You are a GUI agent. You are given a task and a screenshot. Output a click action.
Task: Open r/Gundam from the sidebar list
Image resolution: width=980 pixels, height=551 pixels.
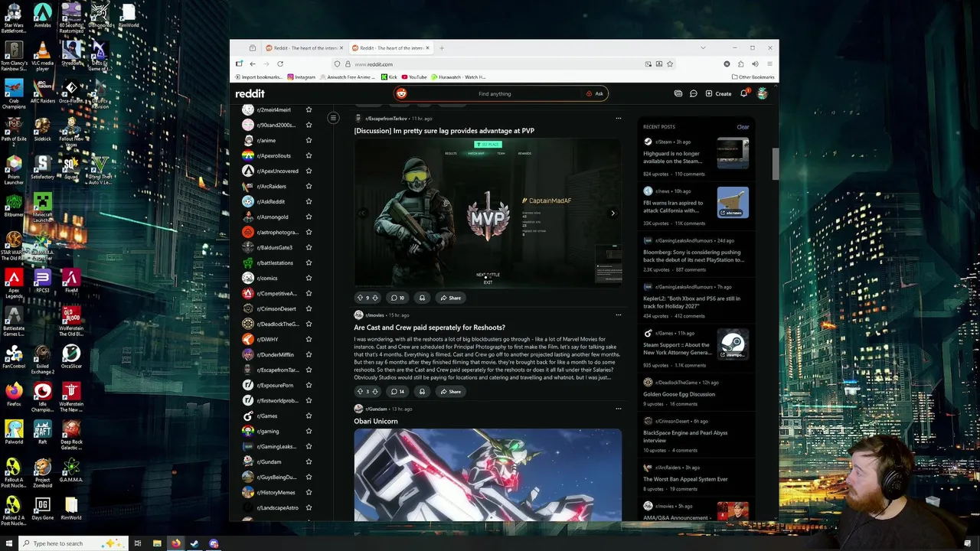pos(269,461)
